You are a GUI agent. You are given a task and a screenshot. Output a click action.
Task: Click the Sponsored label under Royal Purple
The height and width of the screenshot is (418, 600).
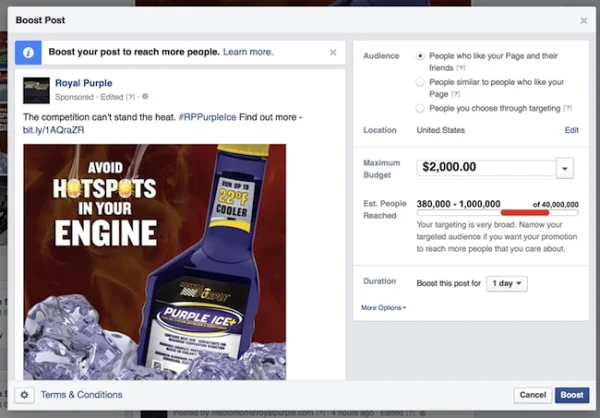point(74,97)
